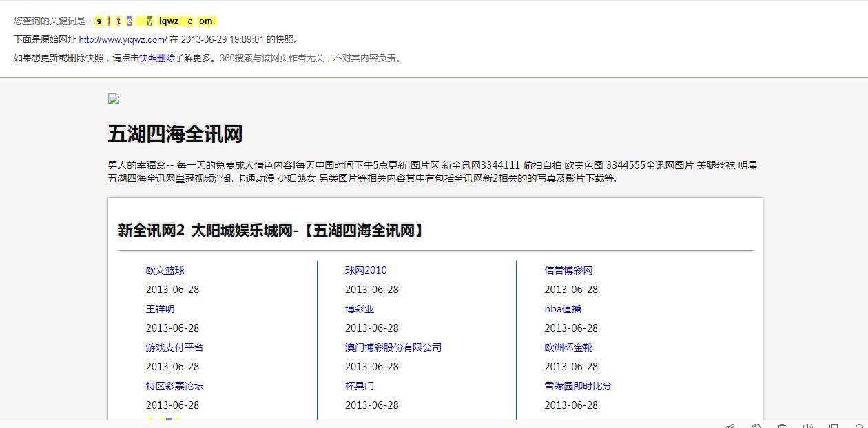The width and height of the screenshot is (868, 428).
Task: Open the 王祥明 link
Action: point(160,309)
